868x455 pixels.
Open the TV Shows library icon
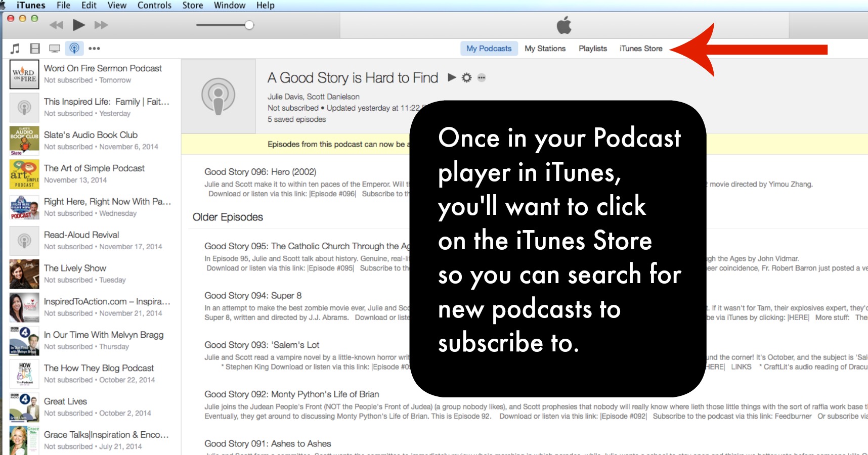click(x=55, y=49)
